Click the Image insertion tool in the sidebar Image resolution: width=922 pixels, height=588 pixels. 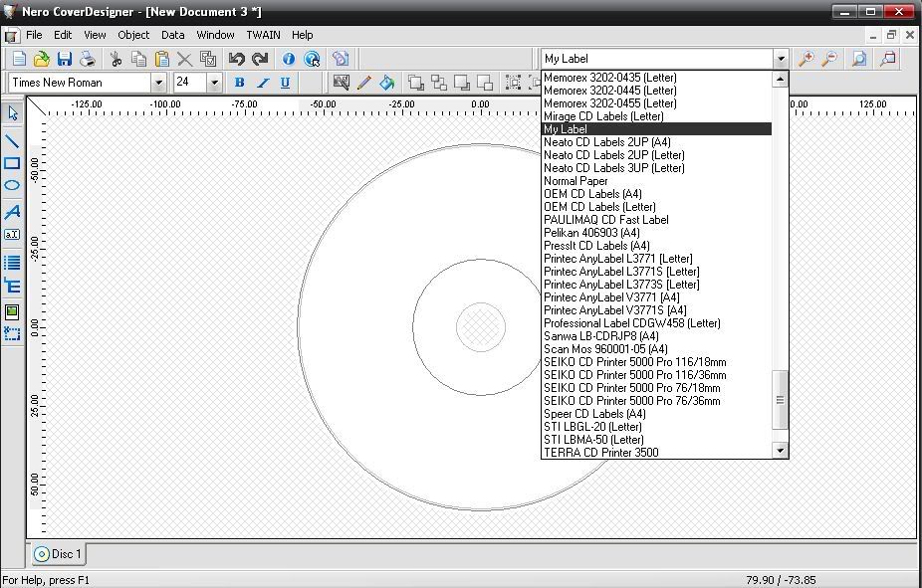[13, 311]
